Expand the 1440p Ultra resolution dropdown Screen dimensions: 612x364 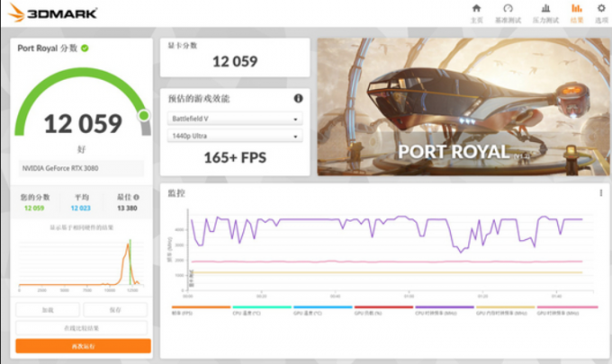pyautogui.click(x=234, y=137)
